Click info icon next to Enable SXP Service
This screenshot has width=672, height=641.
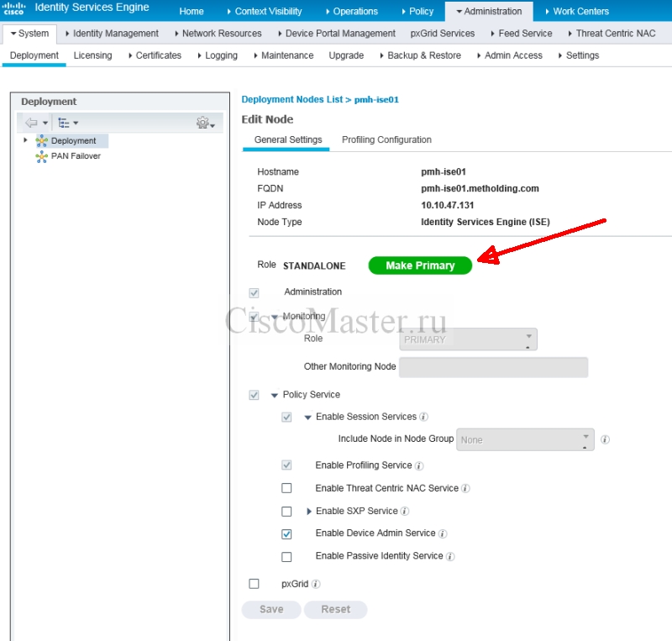coord(405,511)
